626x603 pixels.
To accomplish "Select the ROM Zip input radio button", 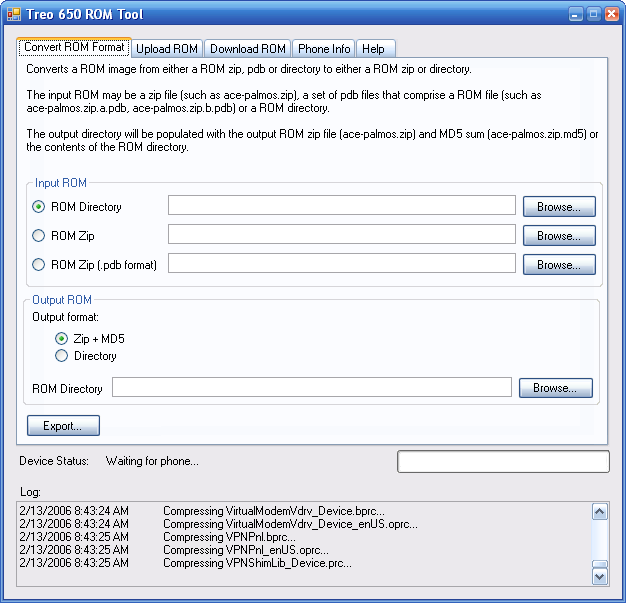I will click(x=38, y=236).
